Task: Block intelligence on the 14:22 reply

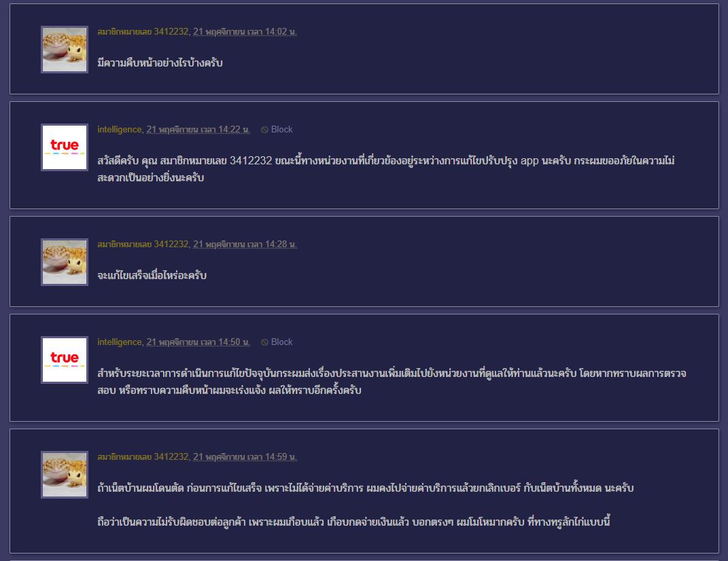Action: (x=277, y=130)
